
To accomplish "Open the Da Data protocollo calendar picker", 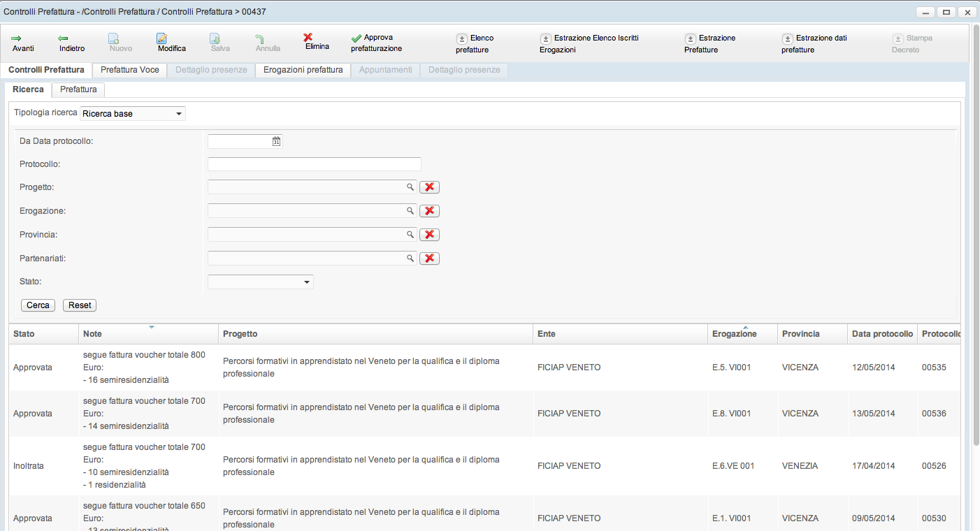I will coord(277,141).
